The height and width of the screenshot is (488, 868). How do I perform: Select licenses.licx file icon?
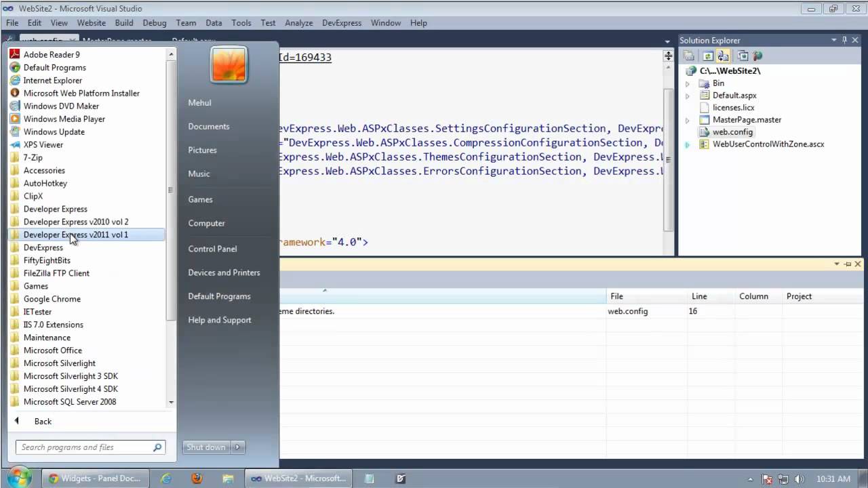(704, 108)
